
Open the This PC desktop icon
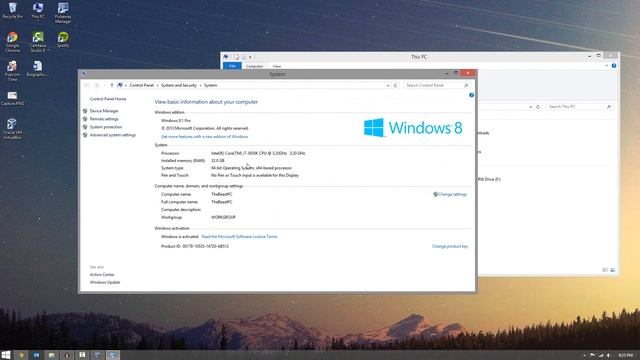[38, 10]
